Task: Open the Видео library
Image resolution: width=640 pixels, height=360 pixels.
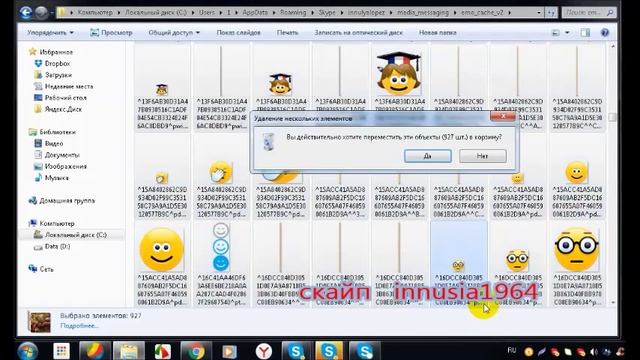Action: click(x=53, y=144)
